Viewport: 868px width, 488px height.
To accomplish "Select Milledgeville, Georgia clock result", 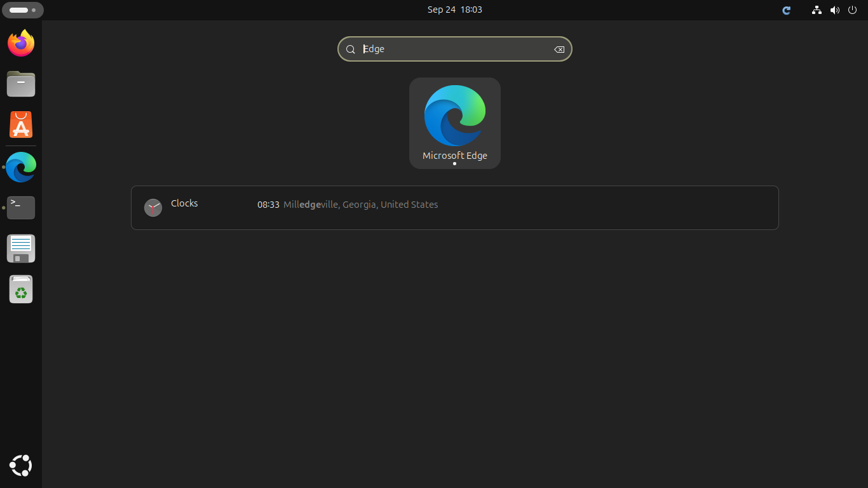I will [360, 205].
